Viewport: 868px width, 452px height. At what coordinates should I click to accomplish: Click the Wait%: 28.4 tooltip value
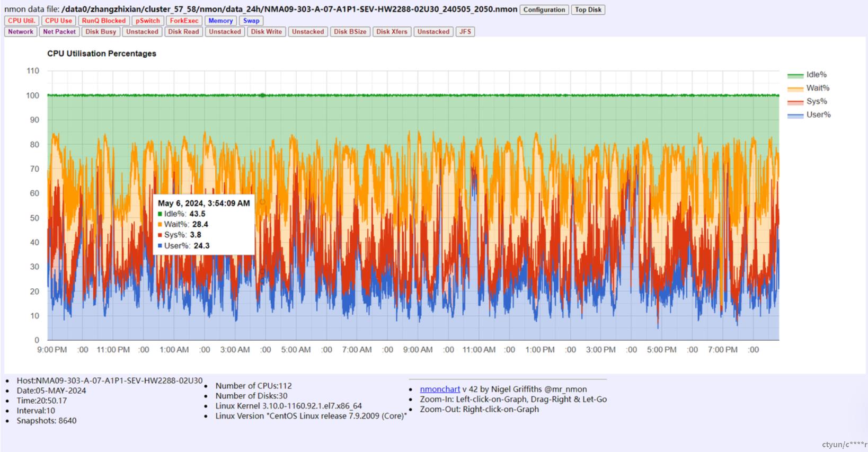click(x=183, y=224)
